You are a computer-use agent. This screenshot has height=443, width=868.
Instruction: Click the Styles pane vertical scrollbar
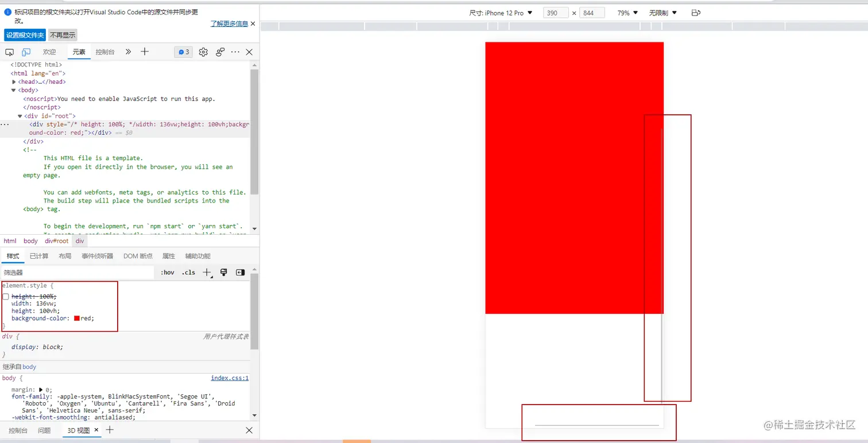[254, 312]
